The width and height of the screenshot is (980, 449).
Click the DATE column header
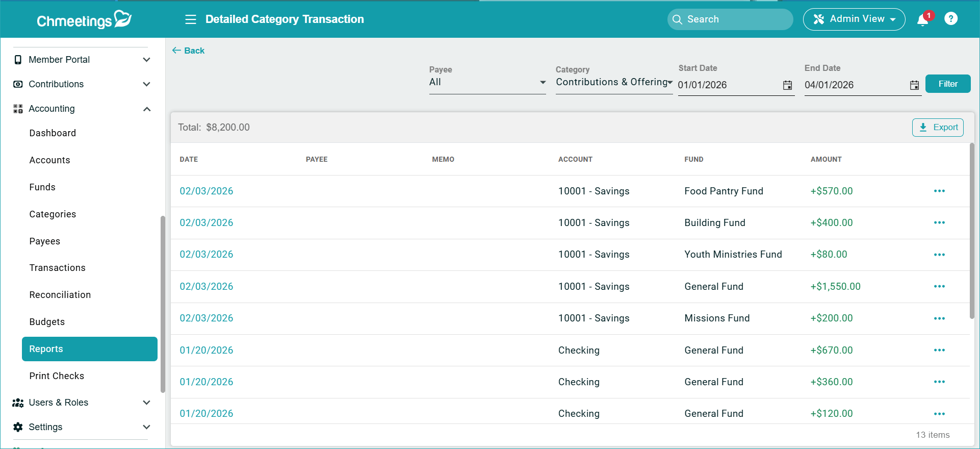(x=189, y=159)
